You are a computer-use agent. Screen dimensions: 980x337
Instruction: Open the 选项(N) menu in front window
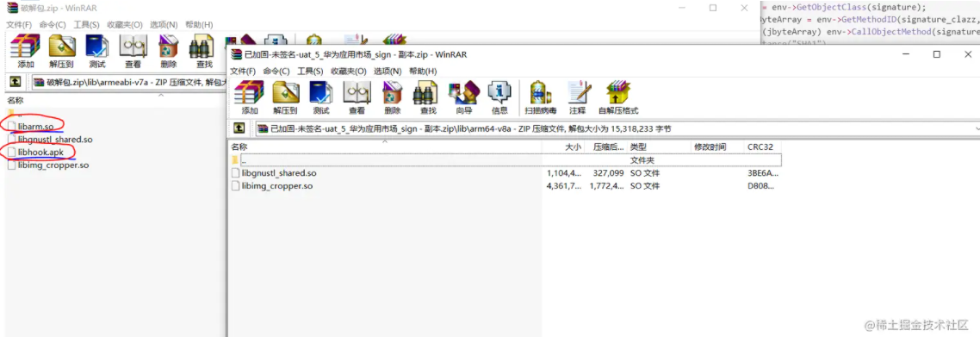click(388, 72)
